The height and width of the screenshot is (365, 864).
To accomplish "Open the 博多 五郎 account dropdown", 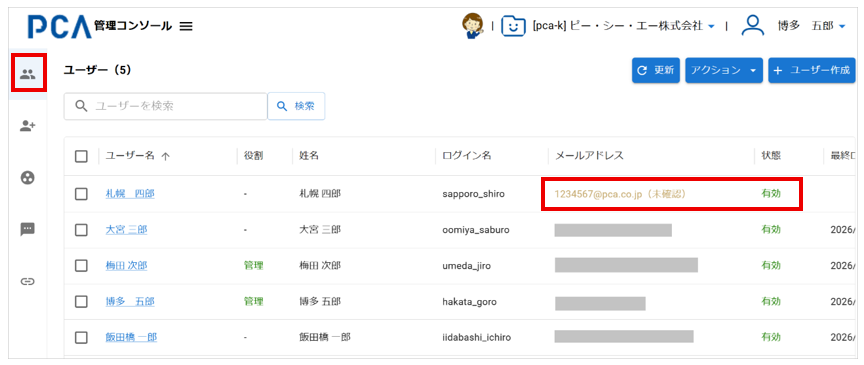I will coord(841,26).
